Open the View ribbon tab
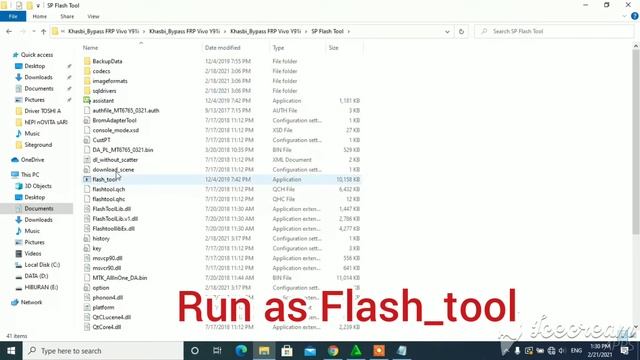 pyautogui.click(x=93, y=16)
